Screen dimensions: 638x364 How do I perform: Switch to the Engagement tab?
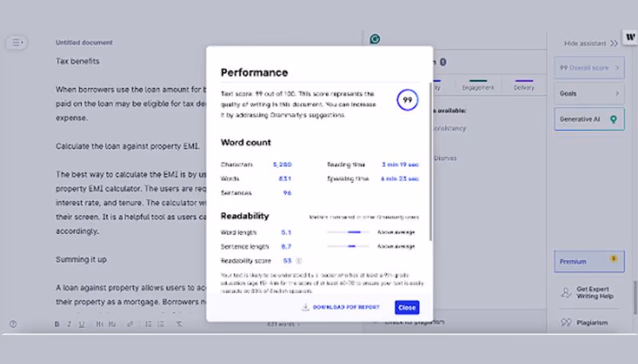pyautogui.click(x=478, y=87)
